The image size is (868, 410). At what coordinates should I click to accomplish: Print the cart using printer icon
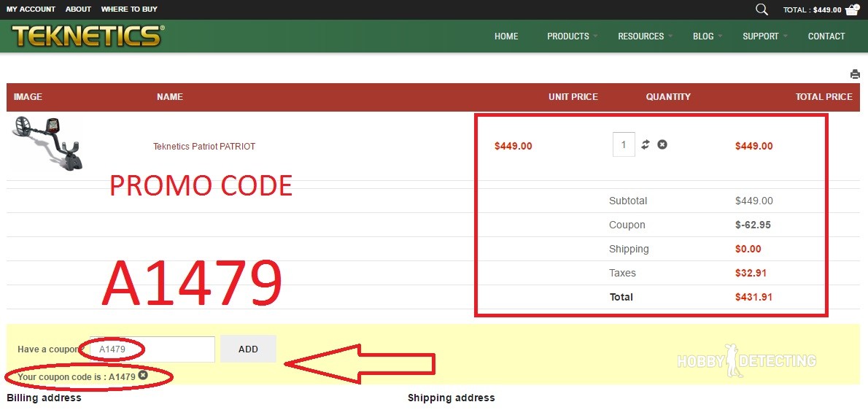click(856, 74)
